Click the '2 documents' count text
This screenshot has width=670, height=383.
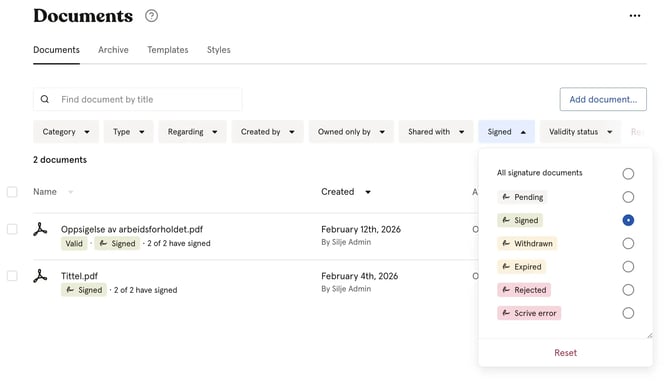click(x=60, y=160)
